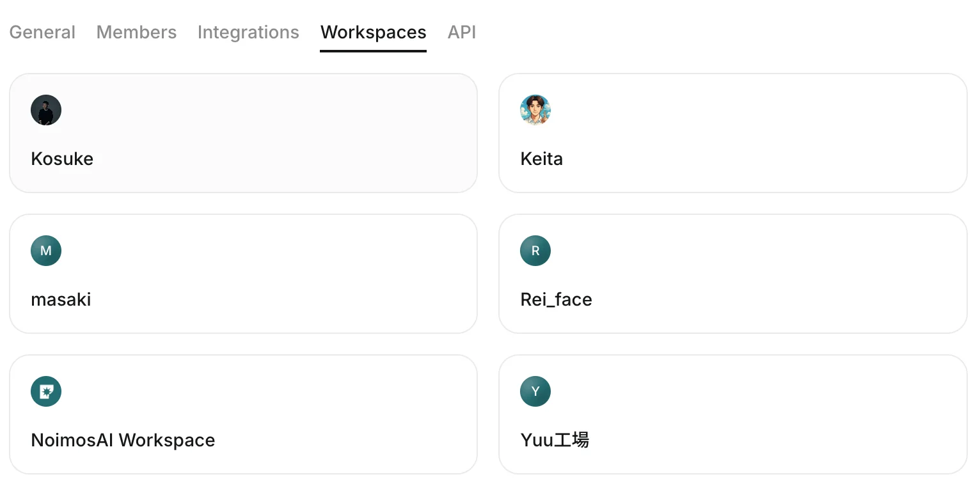Select the masaki workspace card
The image size is (980, 486).
point(243,274)
